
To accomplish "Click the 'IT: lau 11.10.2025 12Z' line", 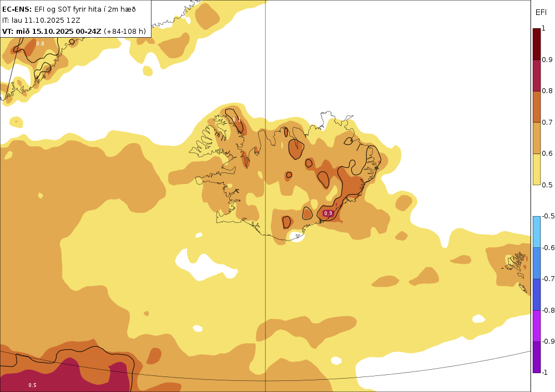I will coord(41,21).
